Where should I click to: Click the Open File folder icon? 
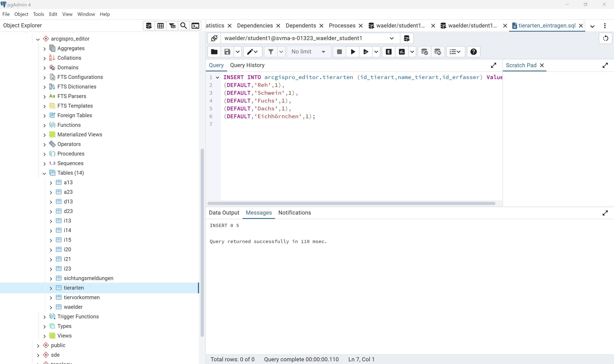[x=214, y=52]
